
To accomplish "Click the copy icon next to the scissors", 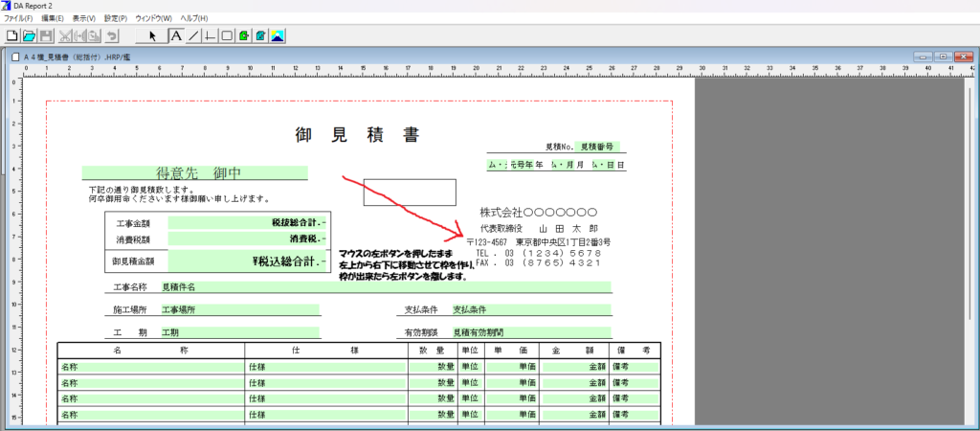I will 78,36.
